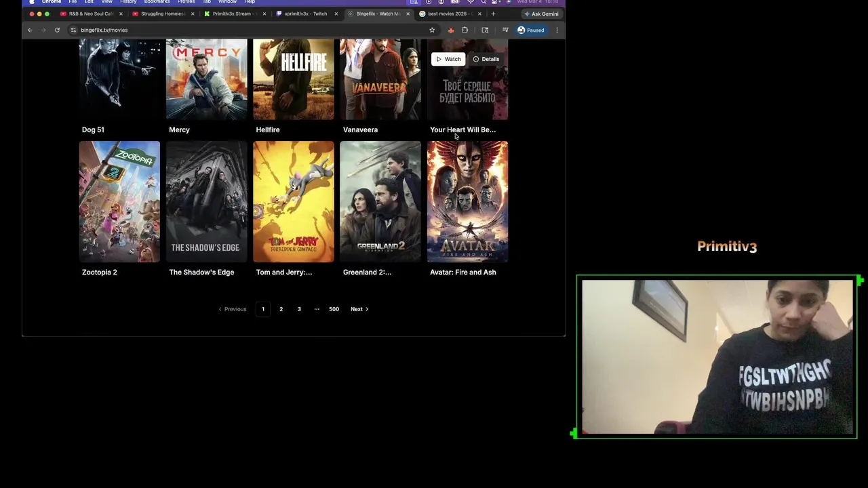
Task: Switch to the xprimitiv3x - Twitch tab
Action: pos(307,14)
